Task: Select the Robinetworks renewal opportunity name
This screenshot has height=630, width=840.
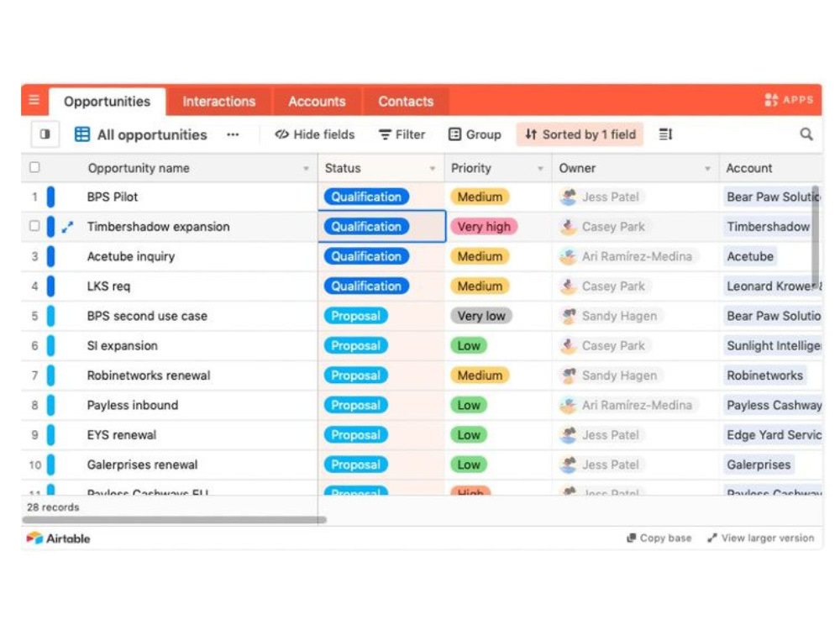Action: click(149, 375)
